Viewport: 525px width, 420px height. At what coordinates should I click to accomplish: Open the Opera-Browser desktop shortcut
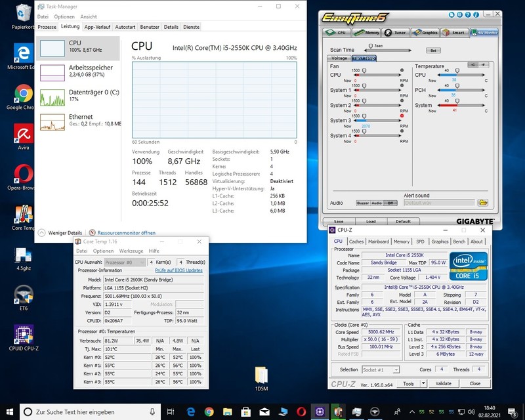(x=23, y=177)
